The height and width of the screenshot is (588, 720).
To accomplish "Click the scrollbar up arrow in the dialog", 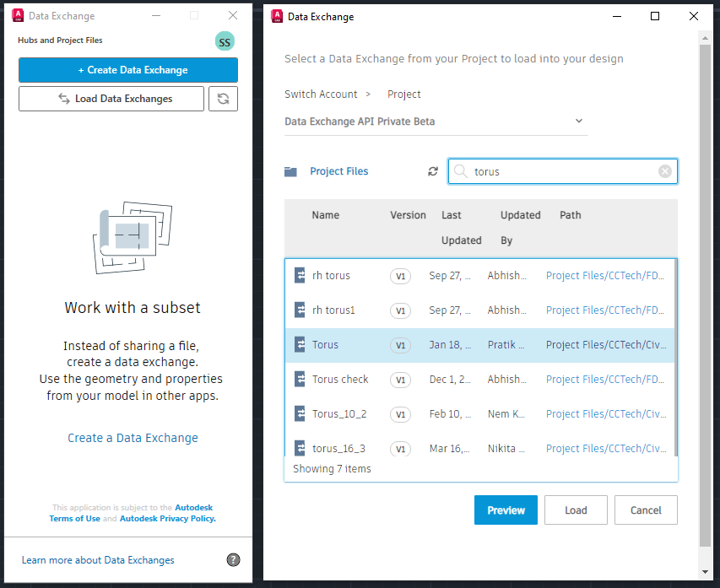I will click(x=705, y=38).
